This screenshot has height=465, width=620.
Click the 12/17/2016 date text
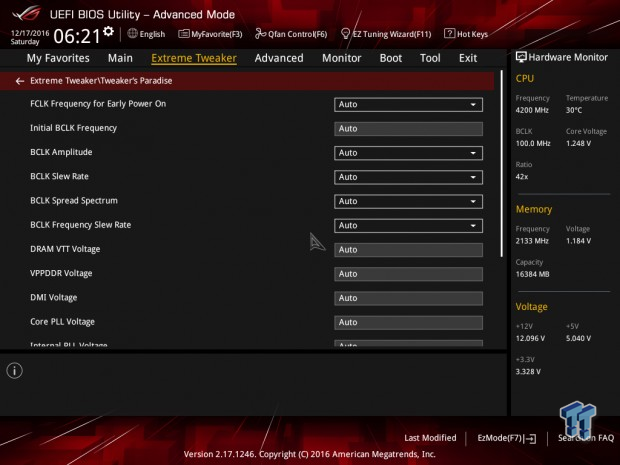click(30, 33)
